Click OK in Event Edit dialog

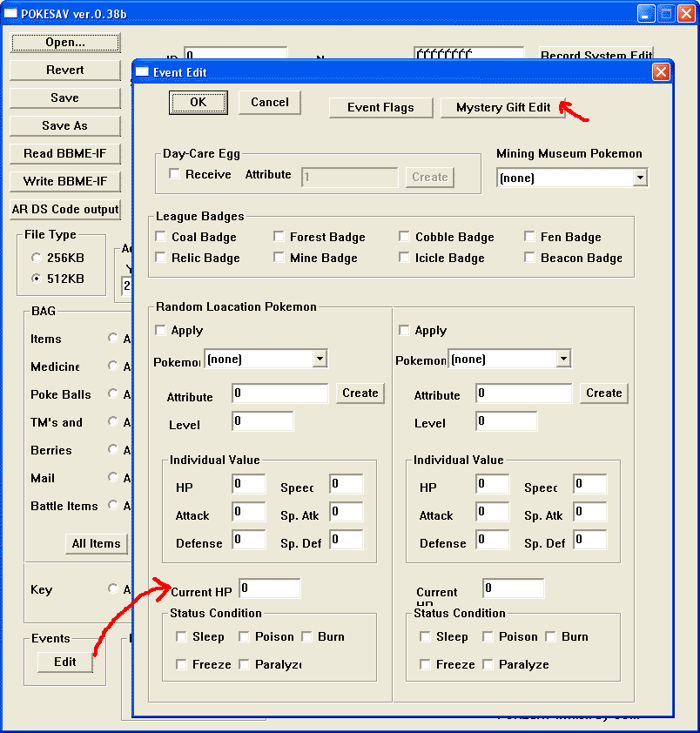tap(199, 103)
